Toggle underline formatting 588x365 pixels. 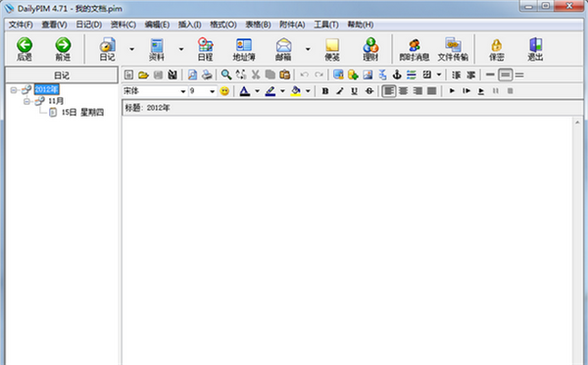point(354,91)
